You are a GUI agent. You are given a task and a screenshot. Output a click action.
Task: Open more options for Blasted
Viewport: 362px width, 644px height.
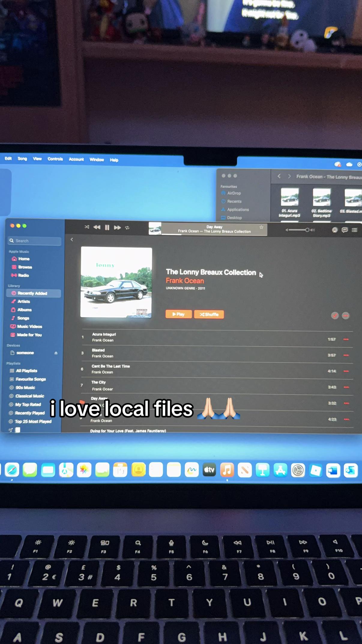click(346, 355)
